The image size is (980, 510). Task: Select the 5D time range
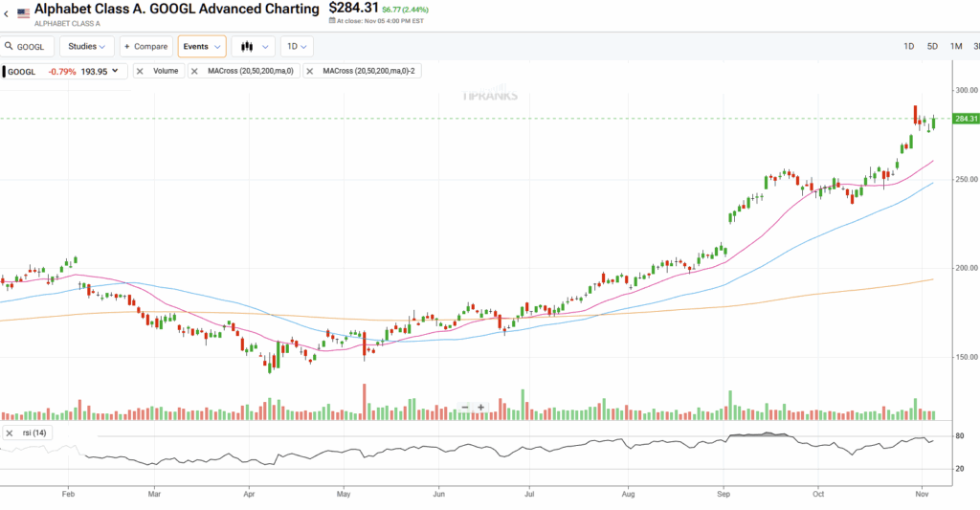click(932, 46)
